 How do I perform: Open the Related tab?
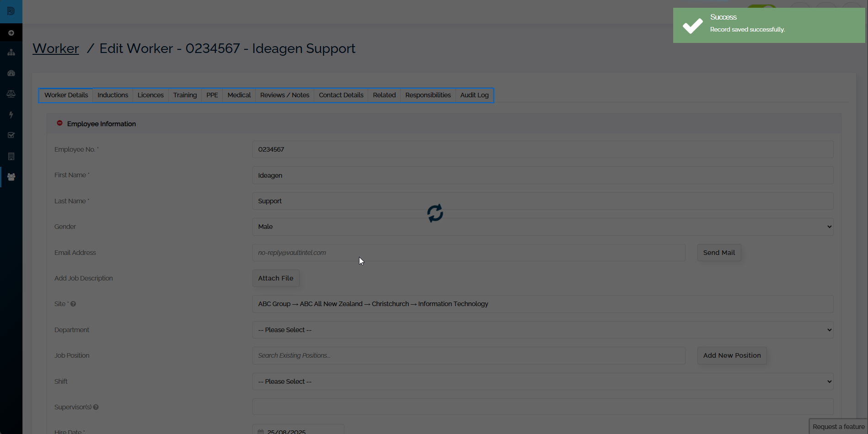point(384,95)
